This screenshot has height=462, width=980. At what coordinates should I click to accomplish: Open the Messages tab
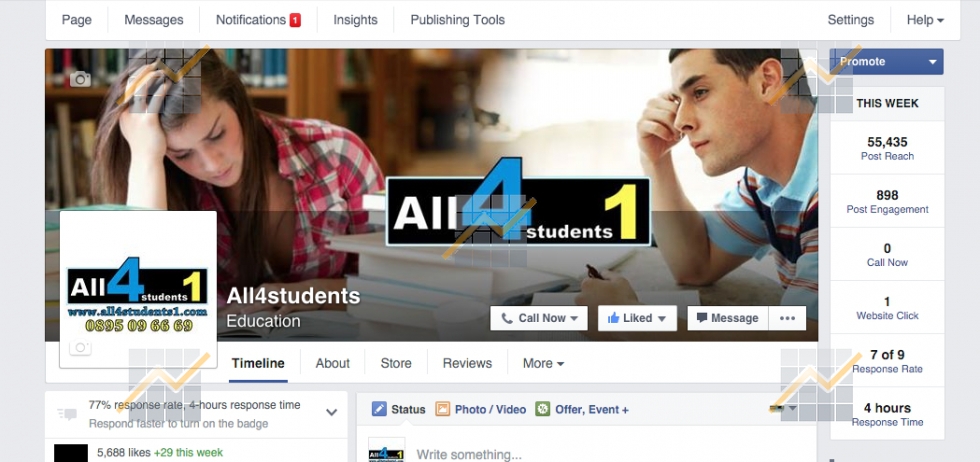(x=154, y=20)
